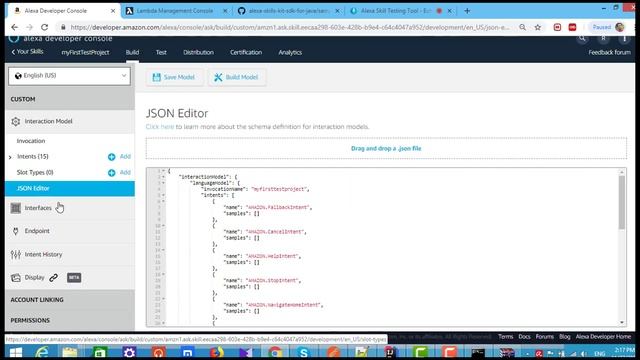Click the Intent History sliders icon

click(16, 255)
